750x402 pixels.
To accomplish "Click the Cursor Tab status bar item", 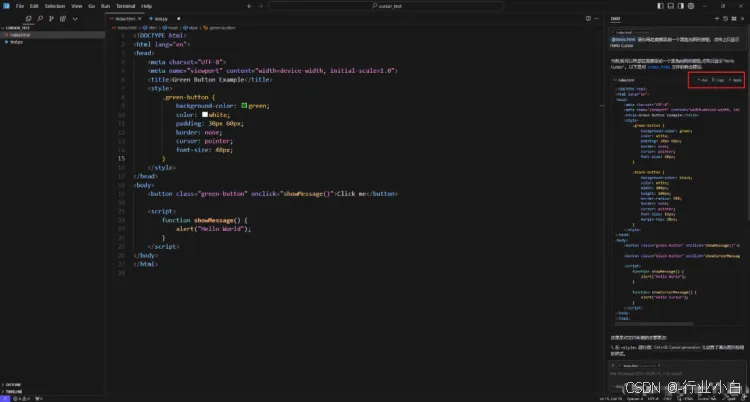I will (707, 398).
